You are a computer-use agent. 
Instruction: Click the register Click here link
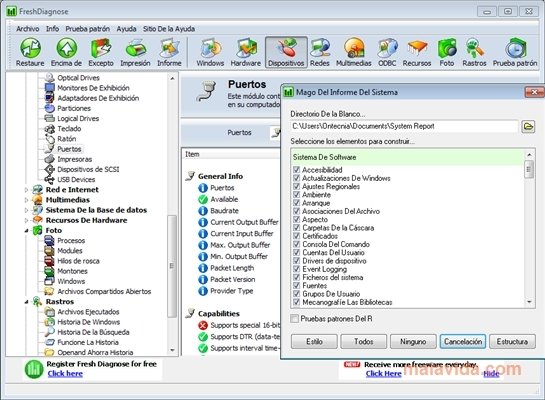tap(65, 374)
